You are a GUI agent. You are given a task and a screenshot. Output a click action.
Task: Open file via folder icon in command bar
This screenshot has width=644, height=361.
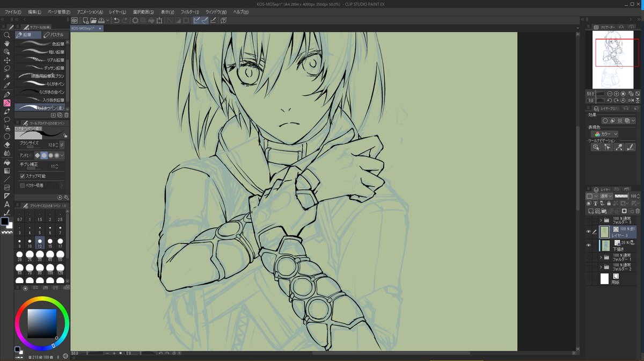click(93, 20)
